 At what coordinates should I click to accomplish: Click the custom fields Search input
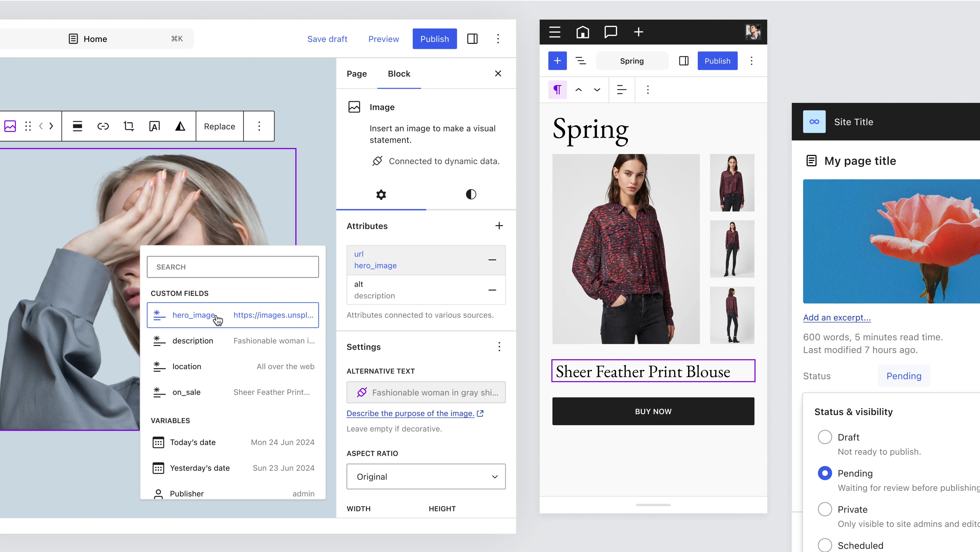232,267
